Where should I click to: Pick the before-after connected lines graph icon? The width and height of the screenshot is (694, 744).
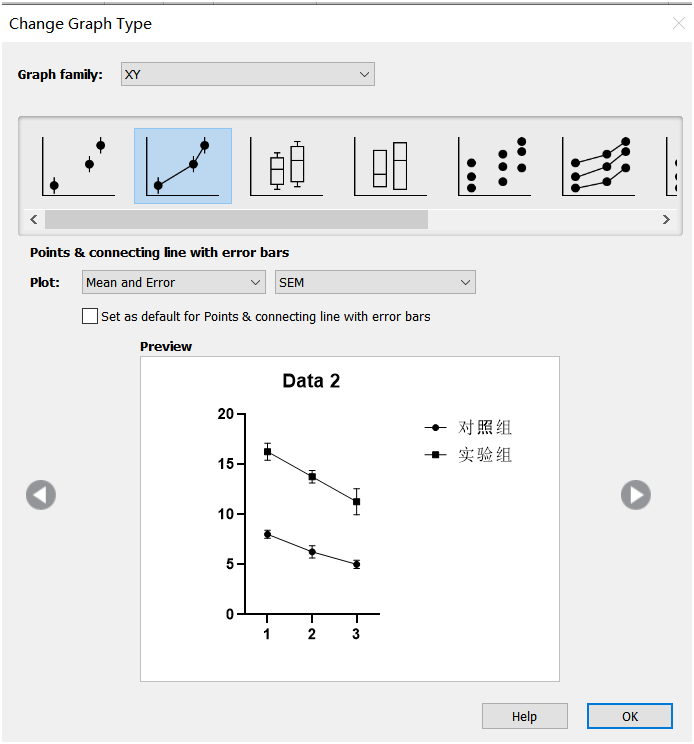point(599,166)
